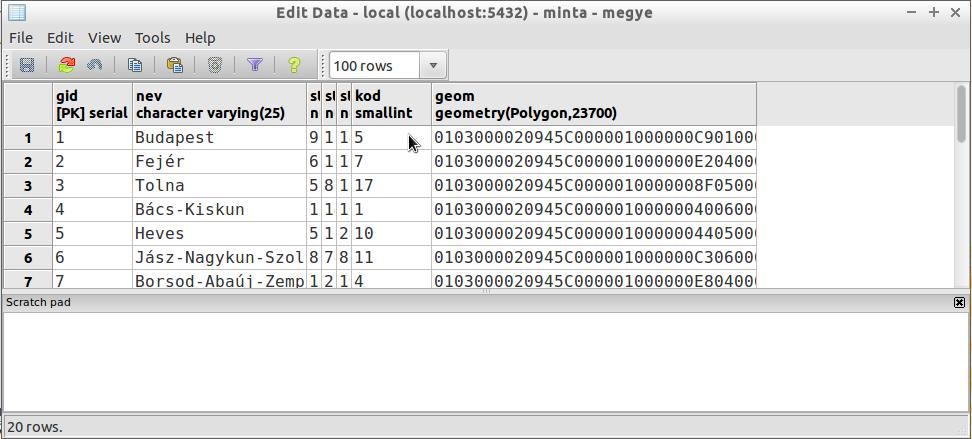Maximize the Edit Data window
The image size is (972, 439).
point(934,12)
